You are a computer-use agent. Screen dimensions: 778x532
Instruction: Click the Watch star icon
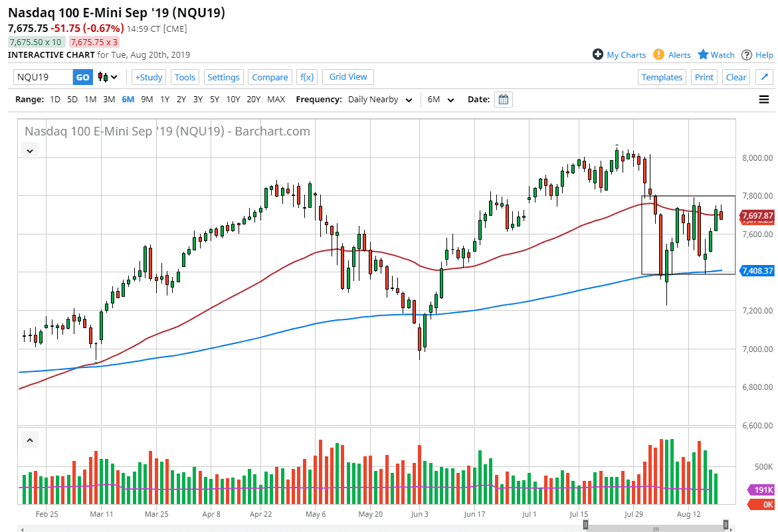pyautogui.click(x=704, y=54)
